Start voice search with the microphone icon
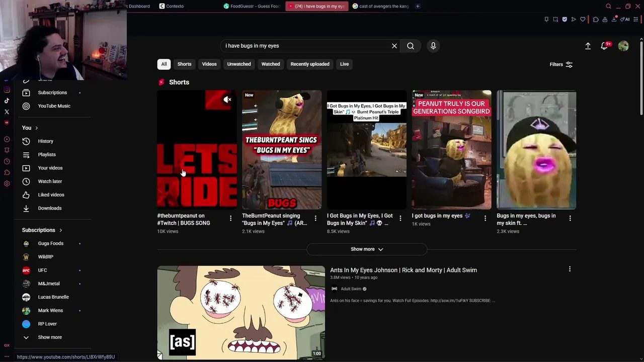 click(433, 46)
